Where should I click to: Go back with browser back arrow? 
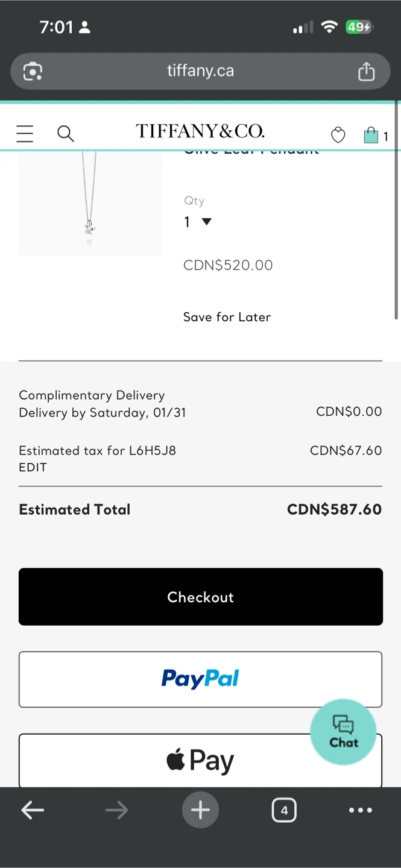pyautogui.click(x=33, y=810)
